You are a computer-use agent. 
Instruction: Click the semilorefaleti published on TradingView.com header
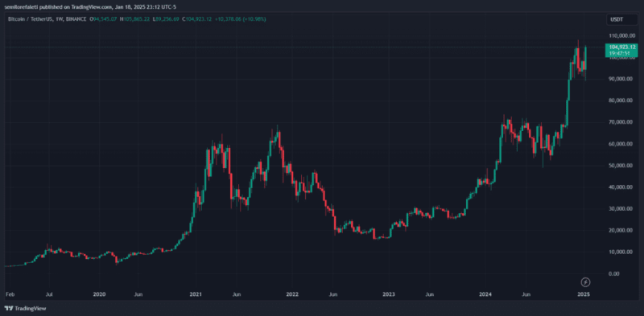[x=91, y=7]
